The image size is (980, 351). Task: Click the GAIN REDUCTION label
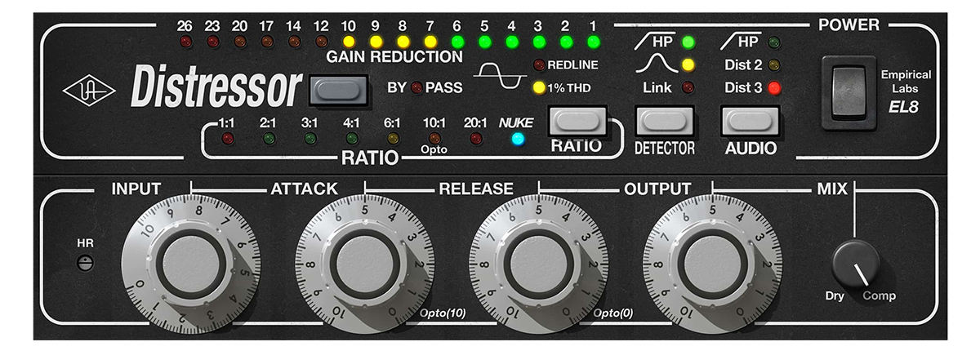(394, 57)
